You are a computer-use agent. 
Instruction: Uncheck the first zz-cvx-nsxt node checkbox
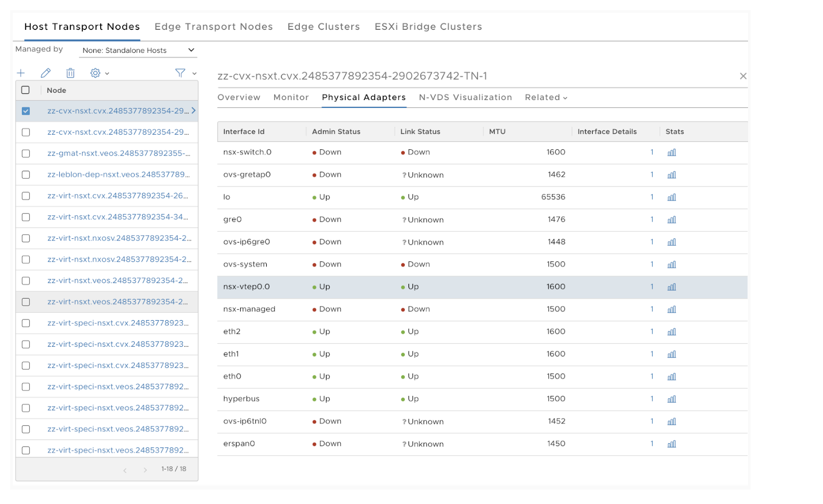click(x=26, y=111)
